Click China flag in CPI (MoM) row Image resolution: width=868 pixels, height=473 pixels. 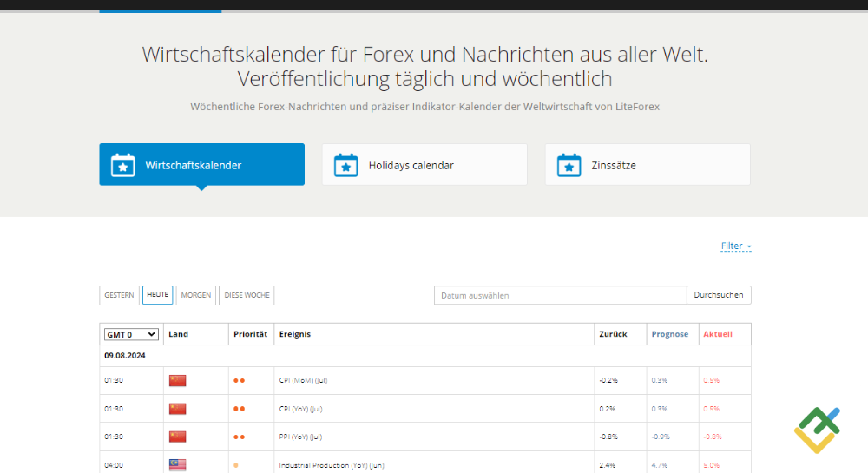click(177, 381)
